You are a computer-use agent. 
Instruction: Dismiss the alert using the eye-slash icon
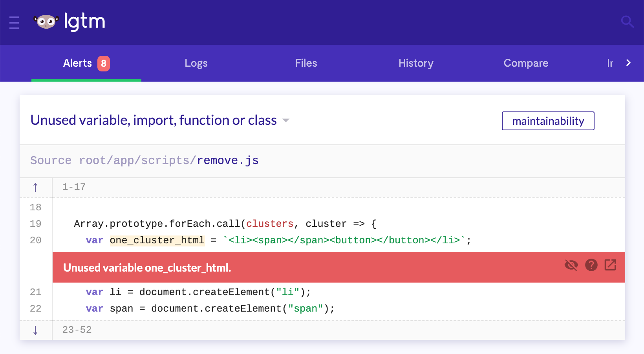pos(571,265)
